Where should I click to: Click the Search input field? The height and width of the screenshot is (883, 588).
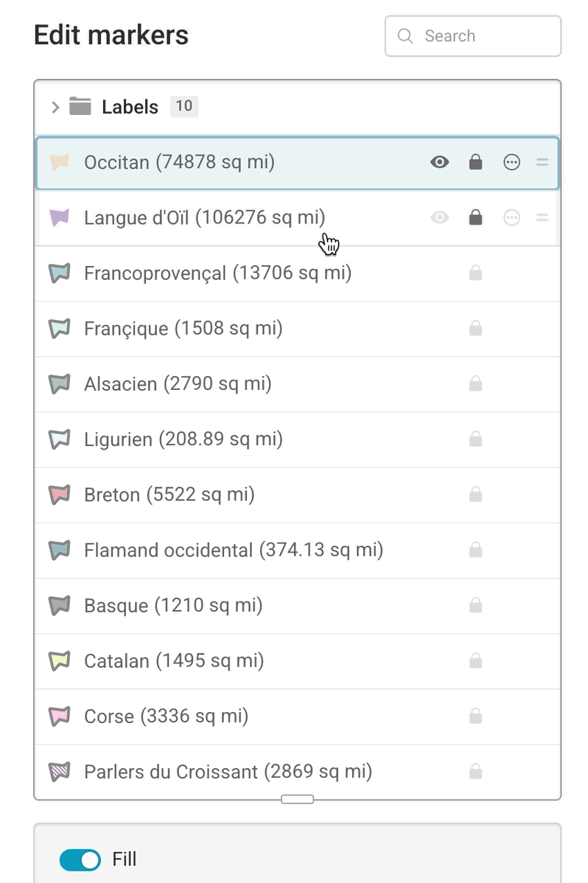pos(473,36)
